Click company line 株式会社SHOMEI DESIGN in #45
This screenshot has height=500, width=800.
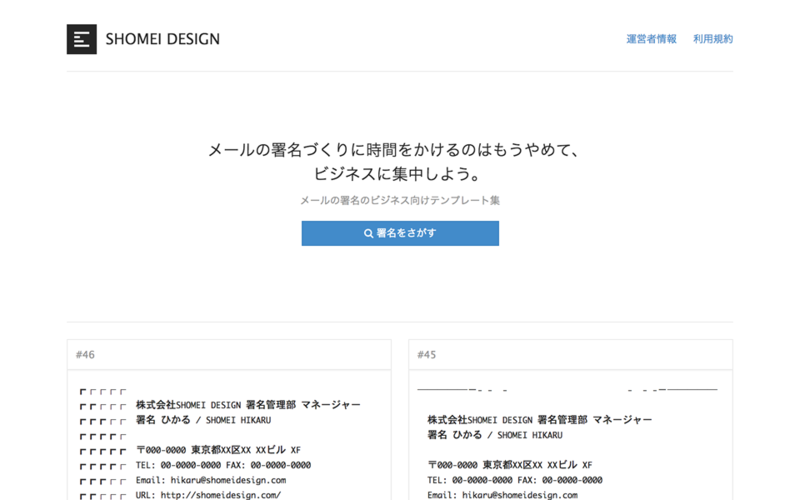(539, 420)
